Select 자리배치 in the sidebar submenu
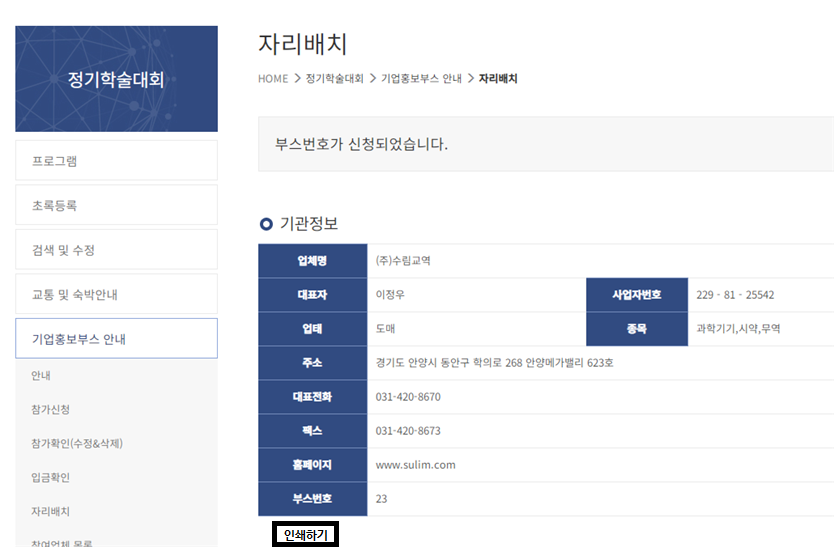 tap(51, 511)
